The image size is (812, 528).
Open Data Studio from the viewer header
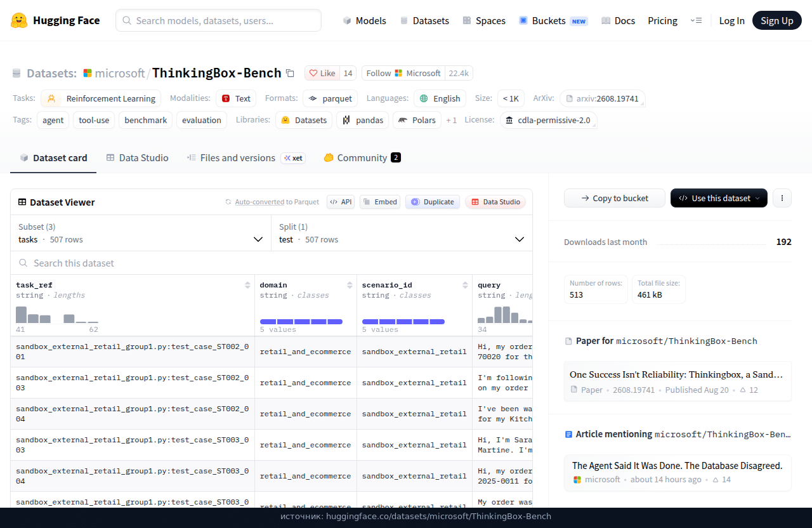coord(495,202)
